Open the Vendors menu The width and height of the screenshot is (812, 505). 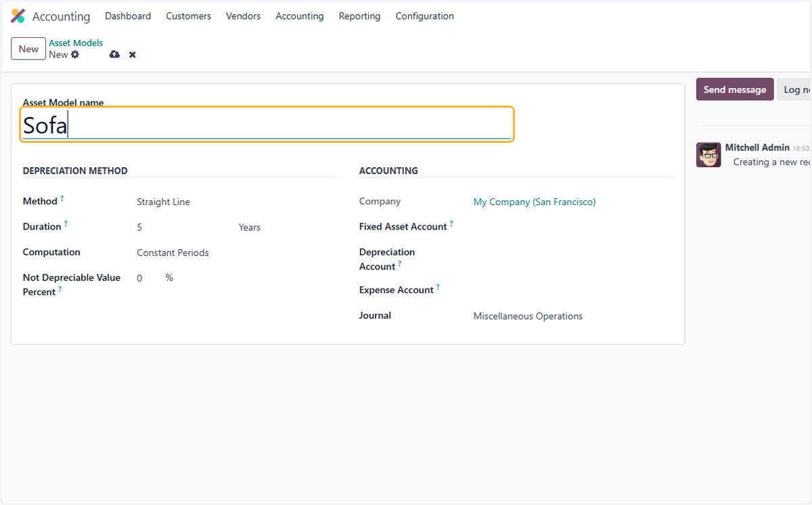pos(243,16)
